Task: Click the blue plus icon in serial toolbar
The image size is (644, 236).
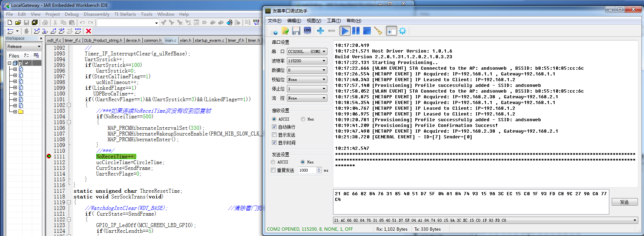Action: point(321,31)
